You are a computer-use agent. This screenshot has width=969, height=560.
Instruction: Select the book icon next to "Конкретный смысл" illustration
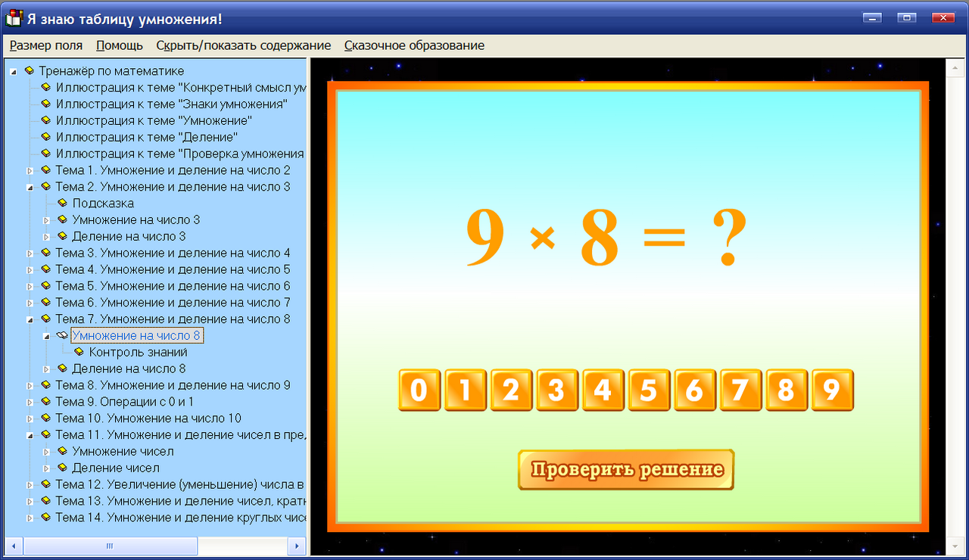click(x=46, y=87)
